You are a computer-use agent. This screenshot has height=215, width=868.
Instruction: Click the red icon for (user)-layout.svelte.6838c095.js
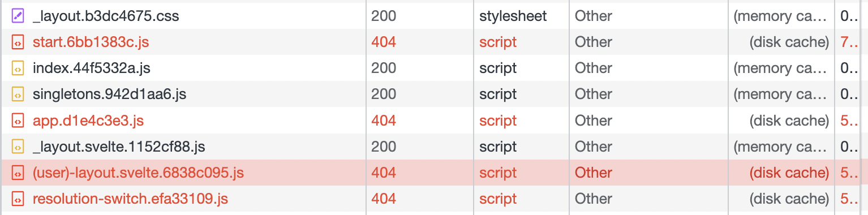tap(18, 173)
